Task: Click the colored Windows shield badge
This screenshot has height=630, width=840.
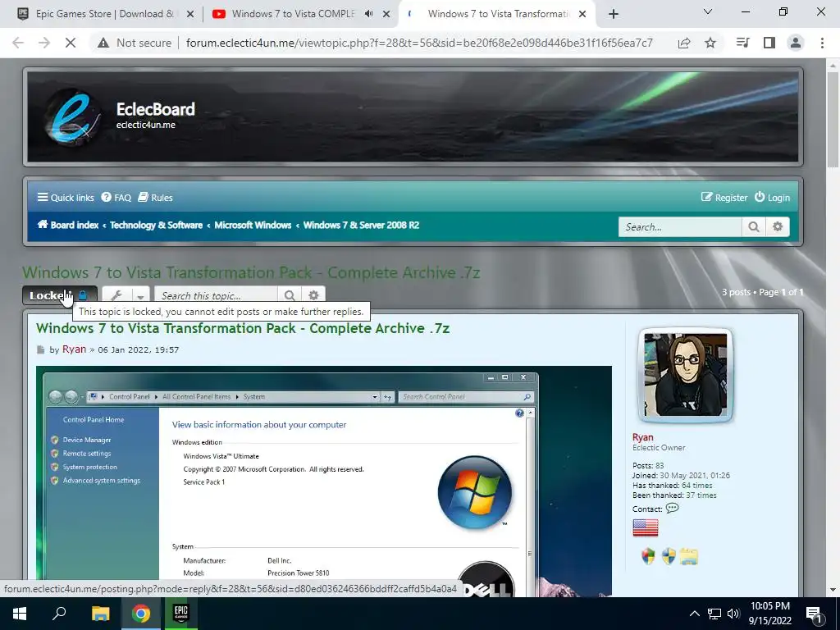Action: [648, 556]
